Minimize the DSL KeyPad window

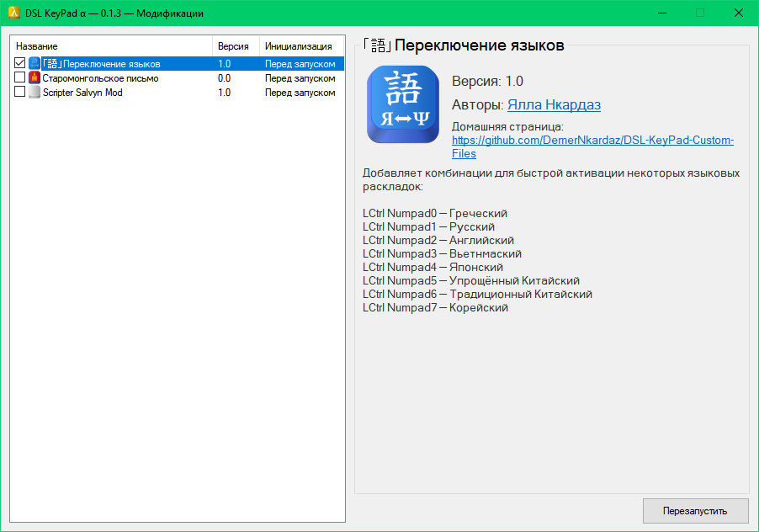661,13
